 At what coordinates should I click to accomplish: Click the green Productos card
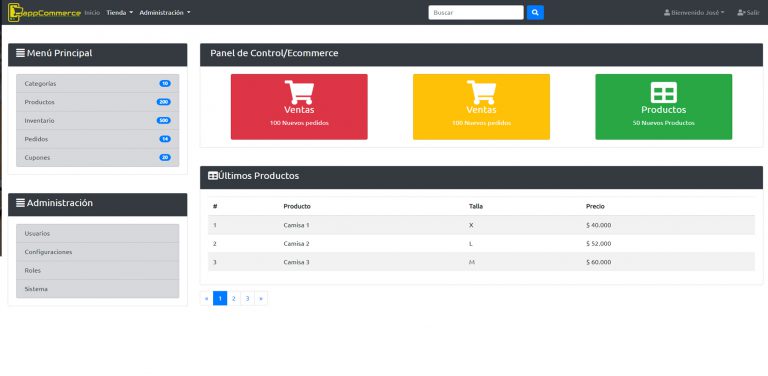point(664,107)
